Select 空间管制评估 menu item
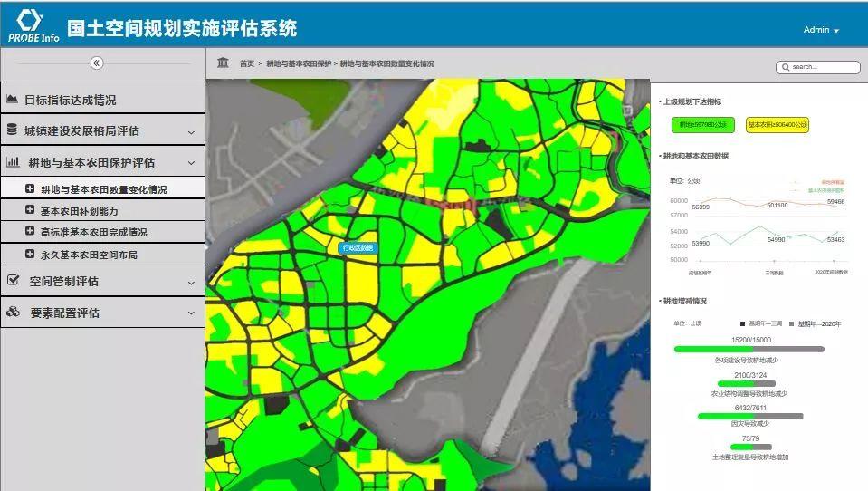868x491 pixels. coord(103,281)
